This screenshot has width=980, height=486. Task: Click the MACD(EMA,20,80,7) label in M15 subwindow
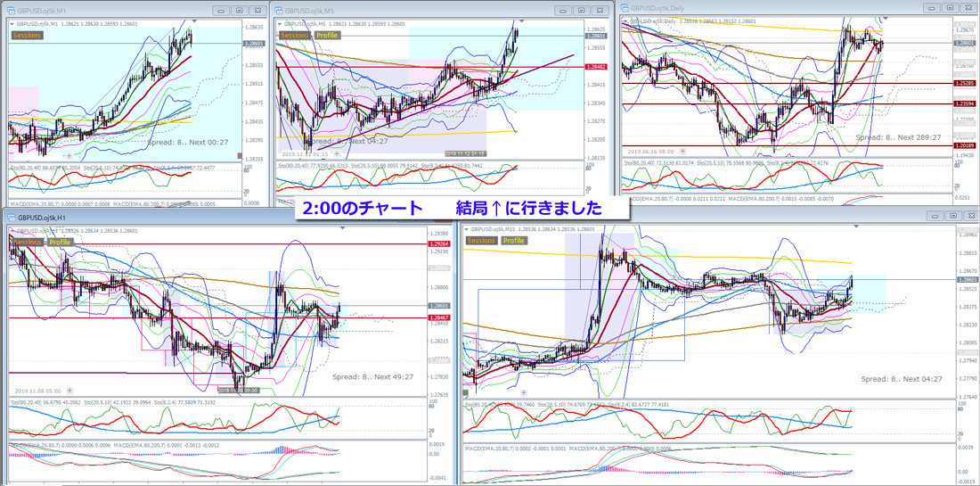pos(491,448)
